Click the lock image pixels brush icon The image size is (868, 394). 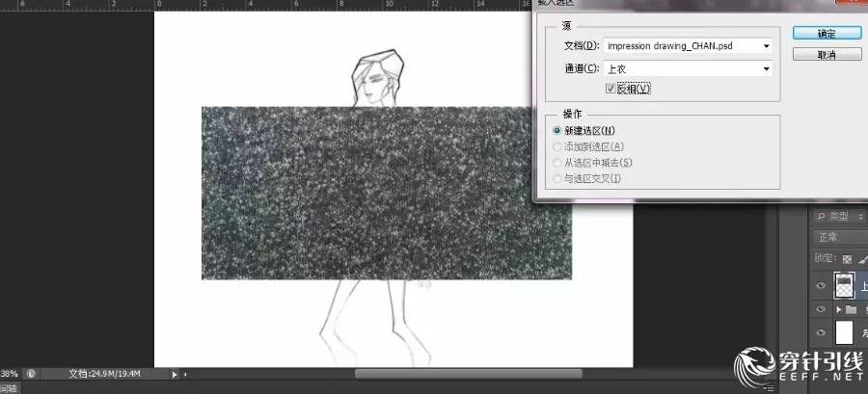pyautogui.click(x=862, y=258)
